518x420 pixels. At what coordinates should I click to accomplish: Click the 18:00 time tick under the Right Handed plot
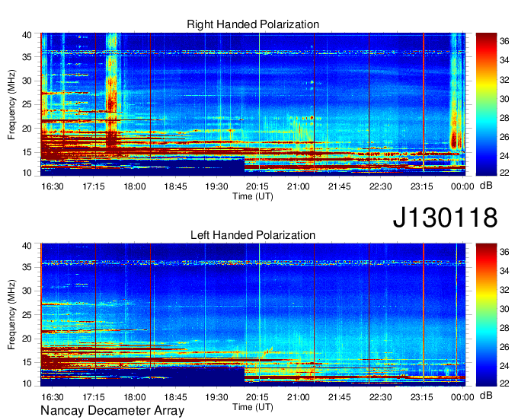(x=135, y=186)
